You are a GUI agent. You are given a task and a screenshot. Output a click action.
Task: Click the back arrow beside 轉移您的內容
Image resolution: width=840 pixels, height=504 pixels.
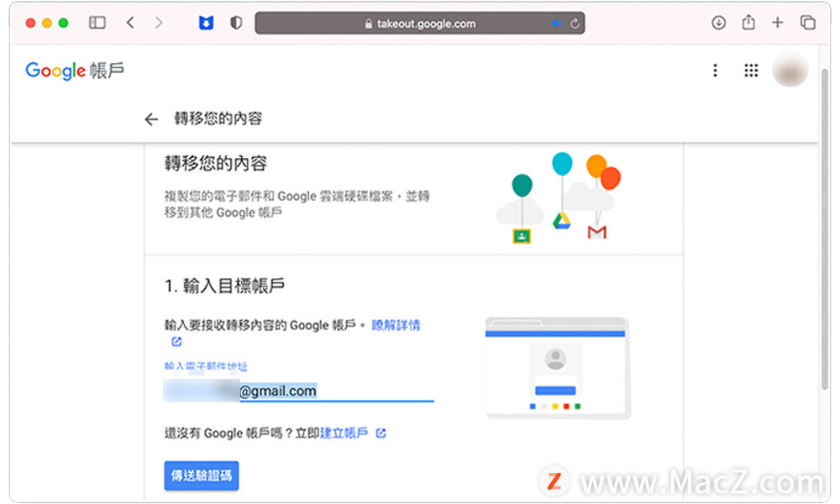coord(151,119)
